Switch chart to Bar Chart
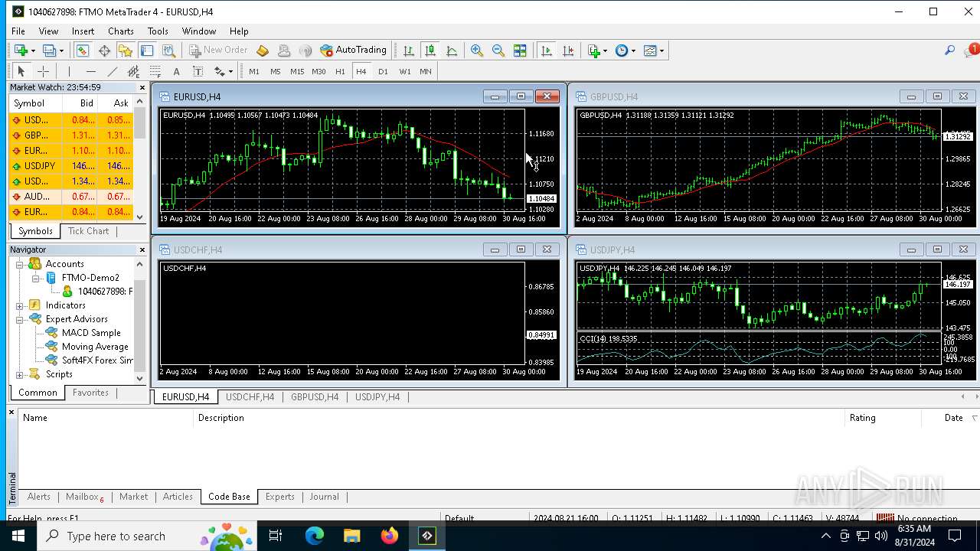Image resolution: width=980 pixels, height=551 pixels. tap(409, 51)
